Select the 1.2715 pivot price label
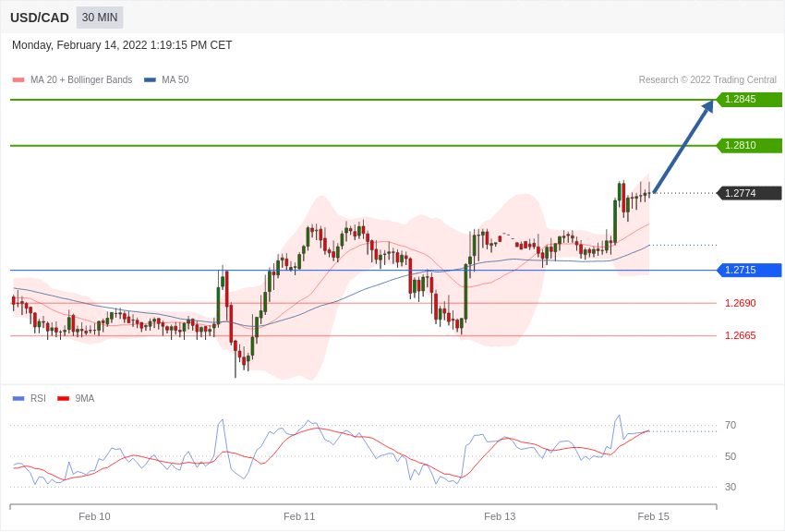Screen dimensions: 785x532 coord(749,270)
